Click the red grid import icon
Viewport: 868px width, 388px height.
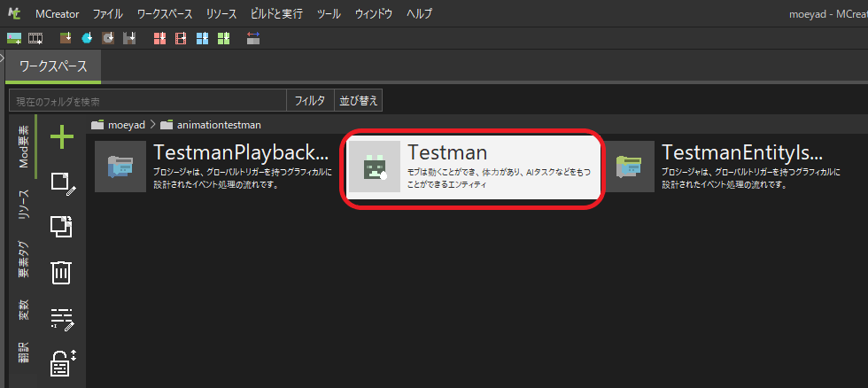[160, 38]
